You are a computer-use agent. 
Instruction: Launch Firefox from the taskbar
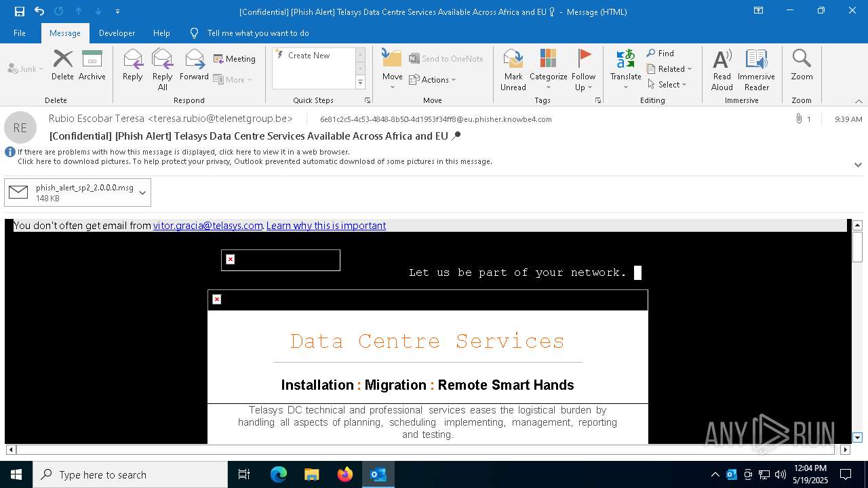(x=345, y=474)
